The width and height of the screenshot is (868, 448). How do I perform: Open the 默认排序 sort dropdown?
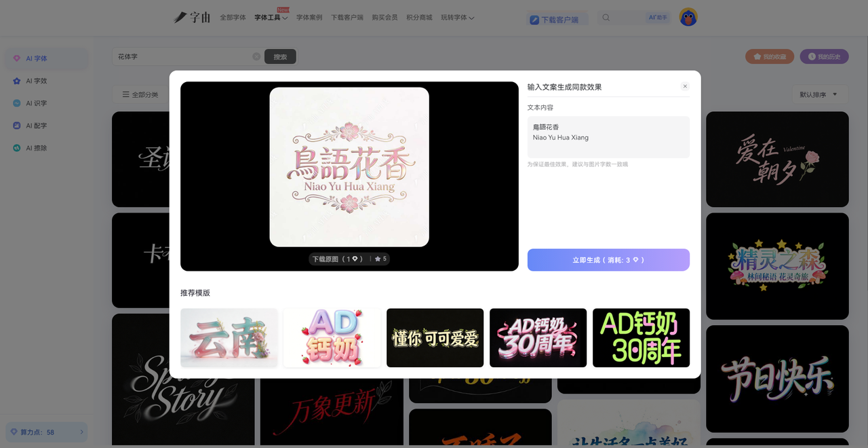(818, 94)
